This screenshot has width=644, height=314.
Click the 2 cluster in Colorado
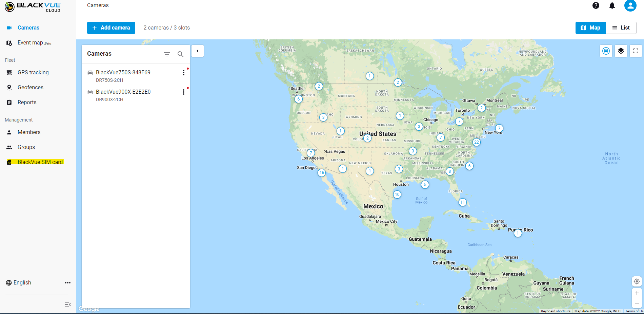[367, 138]
